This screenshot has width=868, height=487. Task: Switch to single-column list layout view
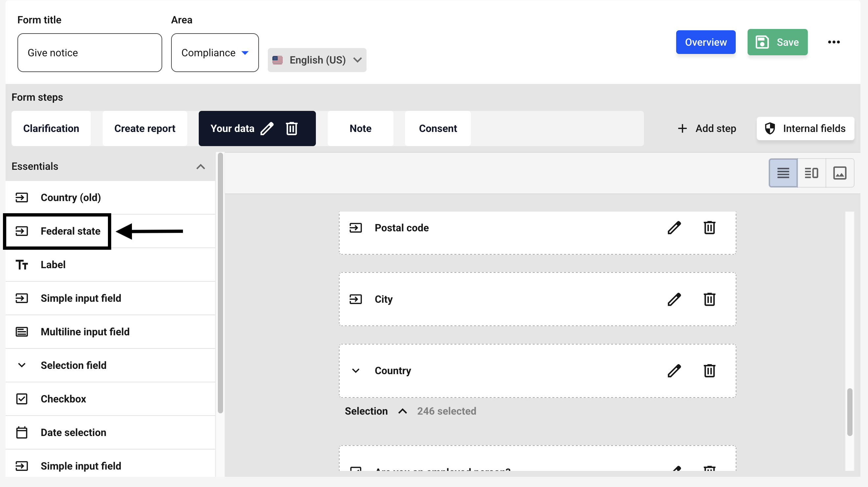coord(783,173)
